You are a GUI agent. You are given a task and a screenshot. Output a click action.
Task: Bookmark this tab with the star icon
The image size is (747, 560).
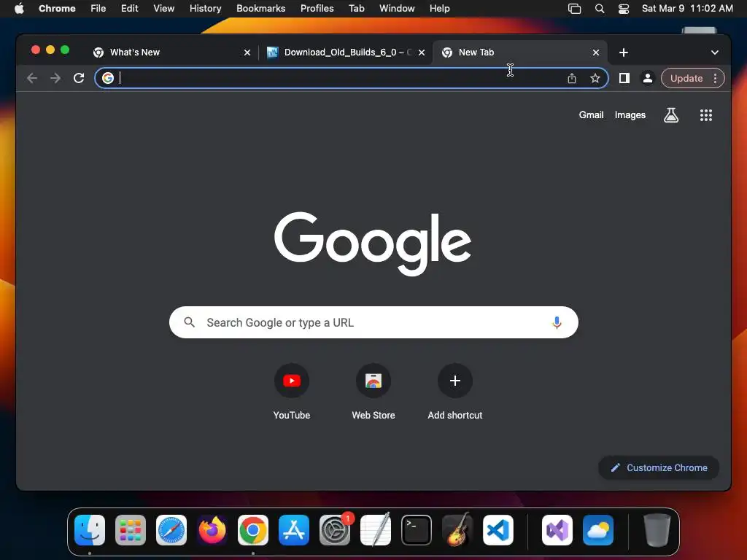click(x=595, y=79)
